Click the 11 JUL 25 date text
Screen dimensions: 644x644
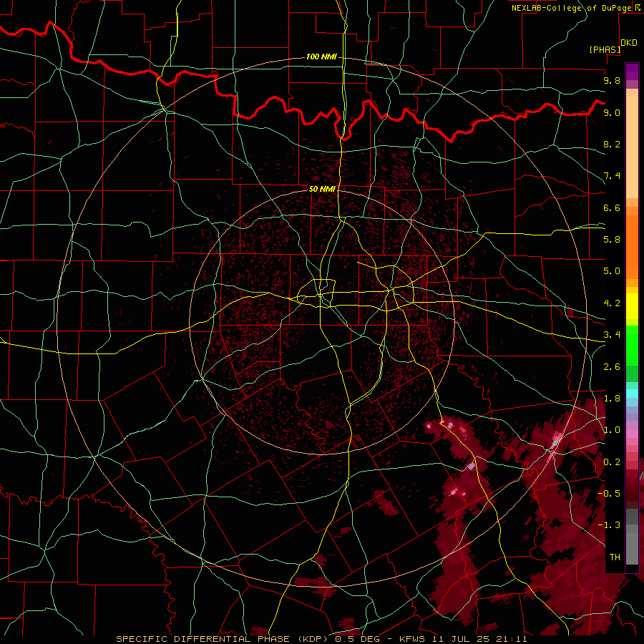[x=462, y=639]
